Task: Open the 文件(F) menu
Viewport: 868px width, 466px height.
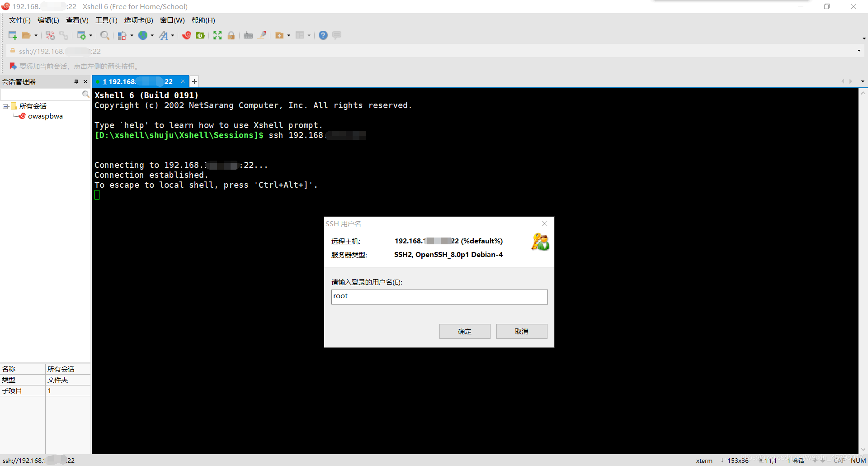Action: point(20,20)
